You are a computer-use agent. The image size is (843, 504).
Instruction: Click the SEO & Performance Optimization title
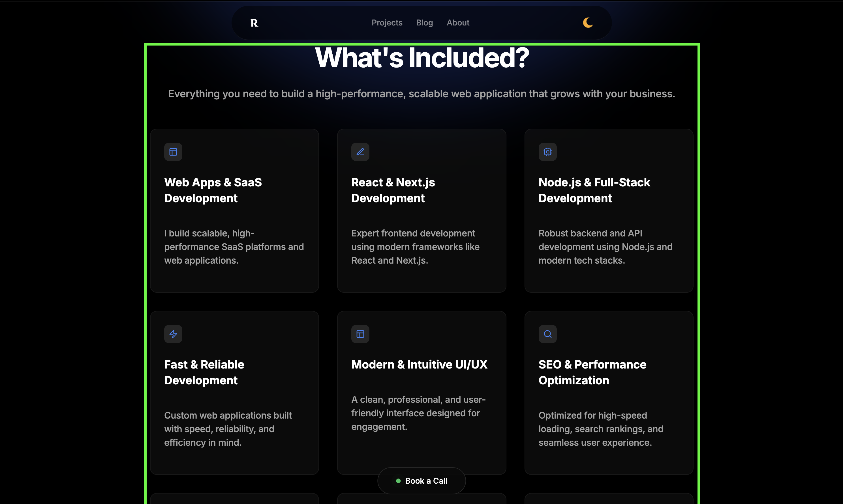[592, 372]
